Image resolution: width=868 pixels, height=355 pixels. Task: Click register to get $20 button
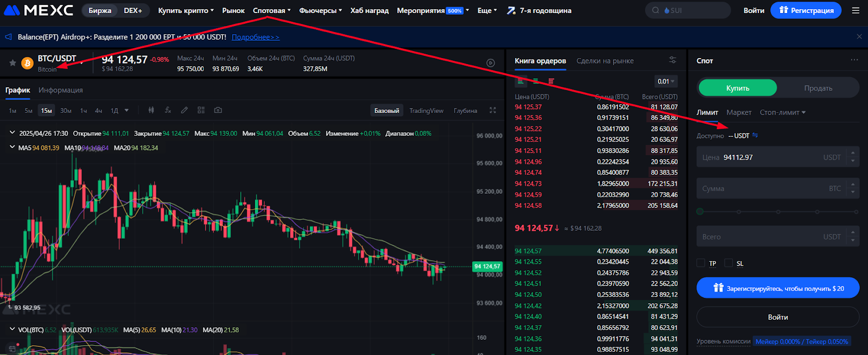click(x=778, y=288)
